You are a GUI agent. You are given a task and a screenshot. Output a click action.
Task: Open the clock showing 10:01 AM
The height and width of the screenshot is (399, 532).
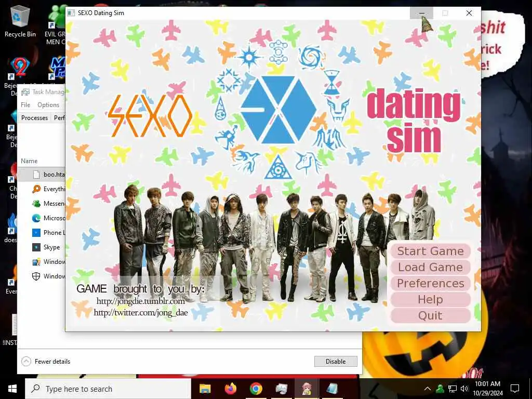point(487,389)
